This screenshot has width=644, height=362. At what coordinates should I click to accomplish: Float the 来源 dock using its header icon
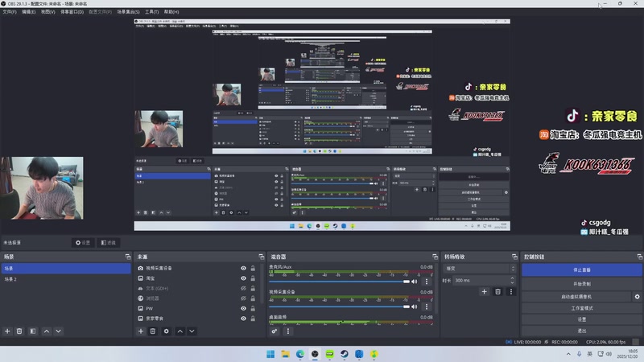(x=261, y=257)
